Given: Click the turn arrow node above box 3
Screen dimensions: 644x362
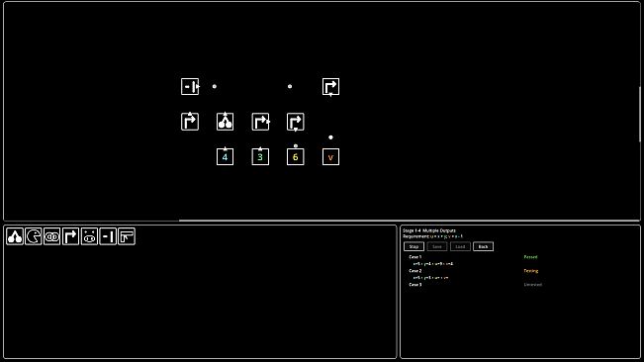Looking at the screenshot, I should [260, 122].
